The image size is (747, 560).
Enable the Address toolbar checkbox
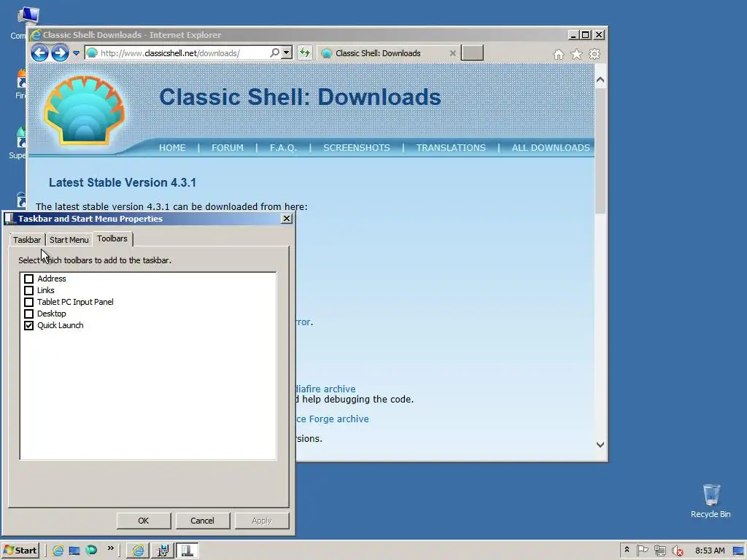tap(28, 279)
